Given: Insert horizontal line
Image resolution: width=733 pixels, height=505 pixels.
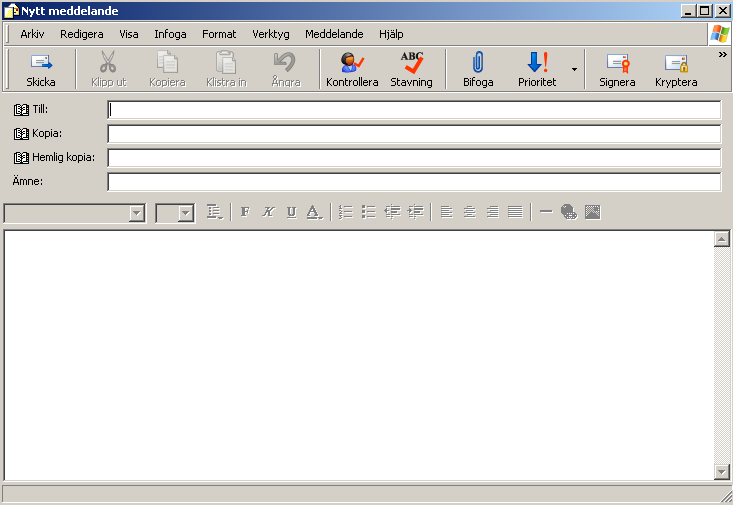Looking at the screenshot, I should (546, 212).
